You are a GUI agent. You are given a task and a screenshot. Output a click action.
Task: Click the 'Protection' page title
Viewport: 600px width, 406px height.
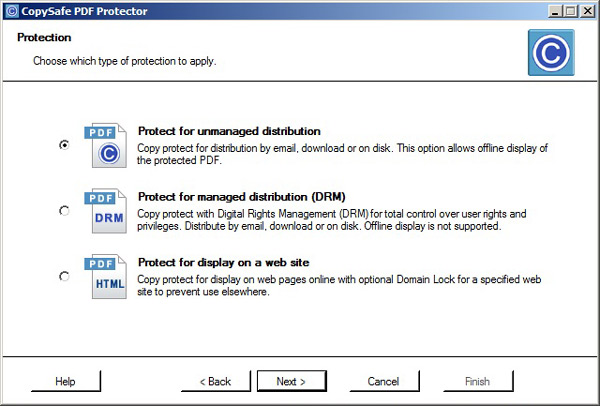[x=44, y=38]
